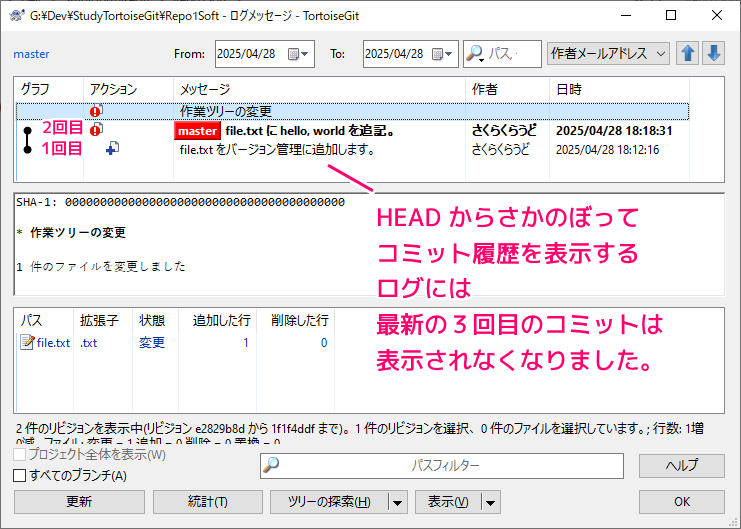Click the TortoiseGit turtle icon in title bar

pyautogui.click(x=17, y=15)
